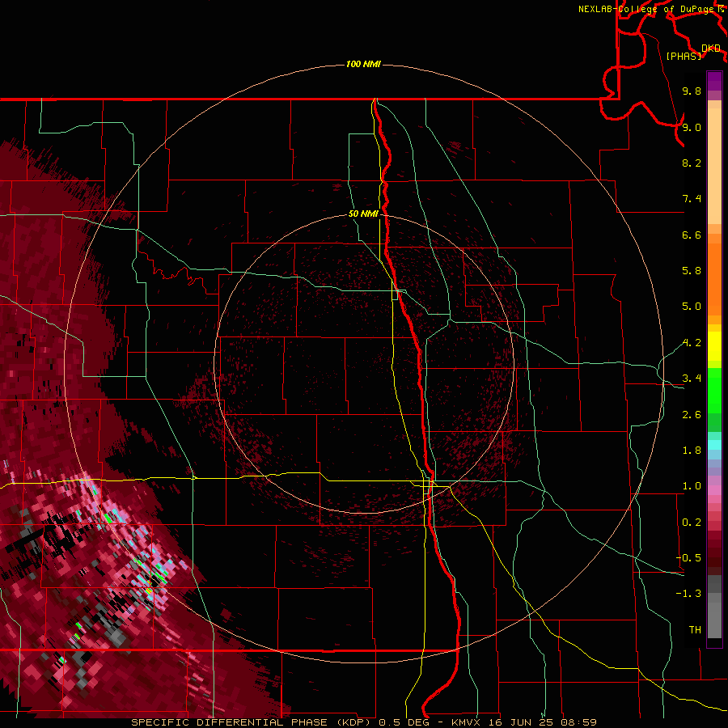Image resolution: width=728 pixels, height=728 pixels.
Task: Click the [PHAS] units label
Action: tap(684, 56)
